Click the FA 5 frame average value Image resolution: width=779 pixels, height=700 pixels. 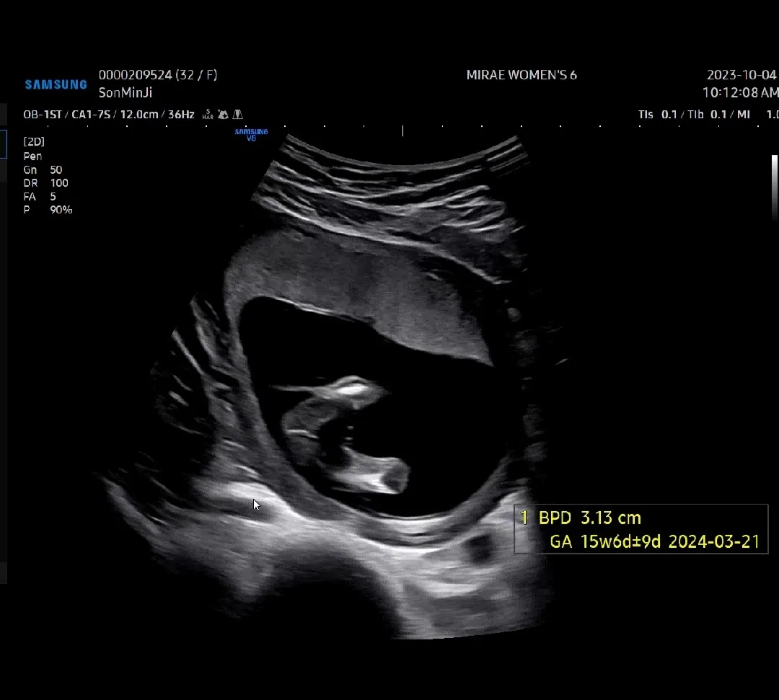point(40,197)
